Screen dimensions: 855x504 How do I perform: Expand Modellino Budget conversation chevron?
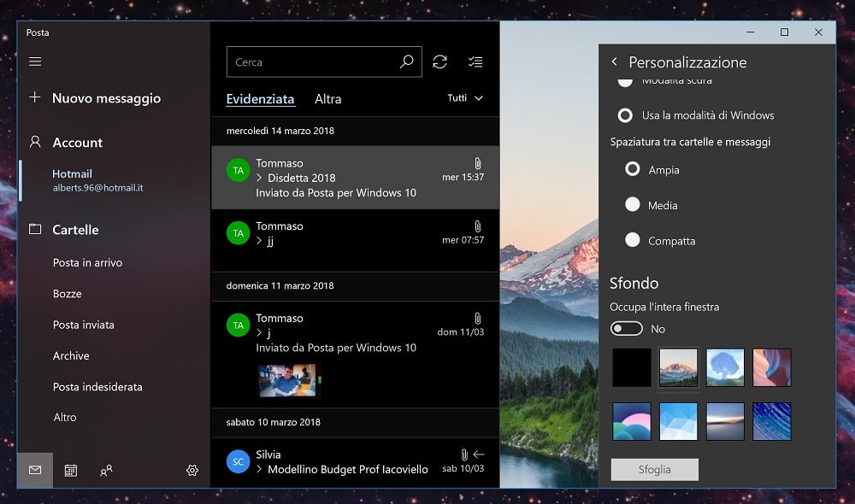259,469
